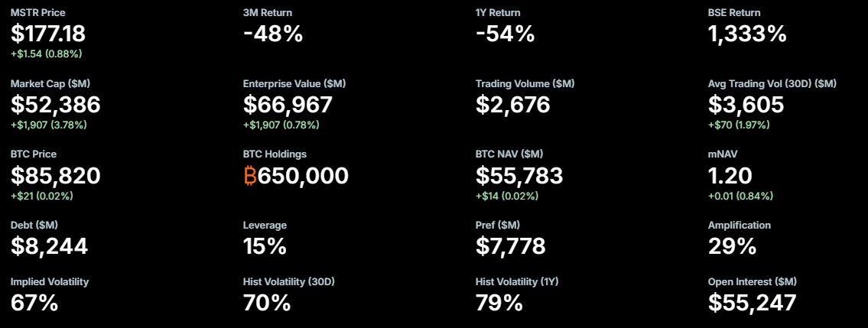The image size is (868, 328).
Task: Click the 1Y Return value -54%
Action: coord(505,34)
